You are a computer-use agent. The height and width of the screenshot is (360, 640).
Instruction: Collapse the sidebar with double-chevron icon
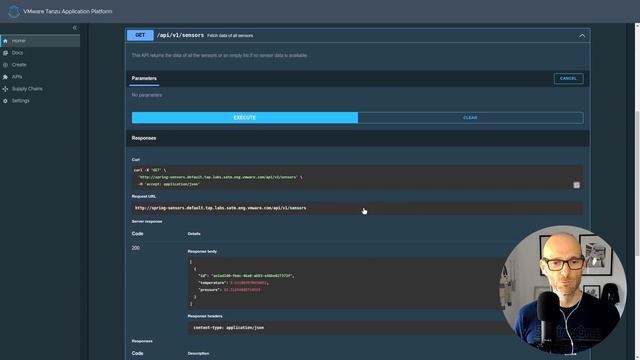74,28
